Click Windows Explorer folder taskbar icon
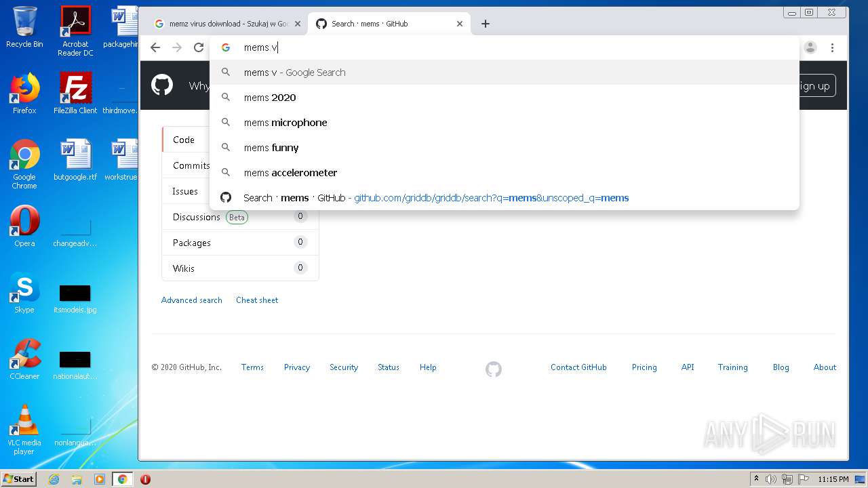The height and width of the screenshot is (488, 868). point(77,479)
